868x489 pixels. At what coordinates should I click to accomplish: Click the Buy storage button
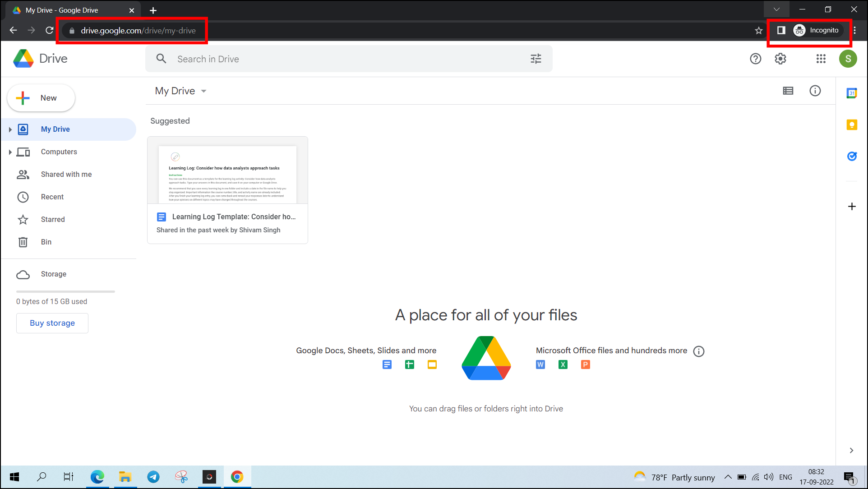(52, 323)
